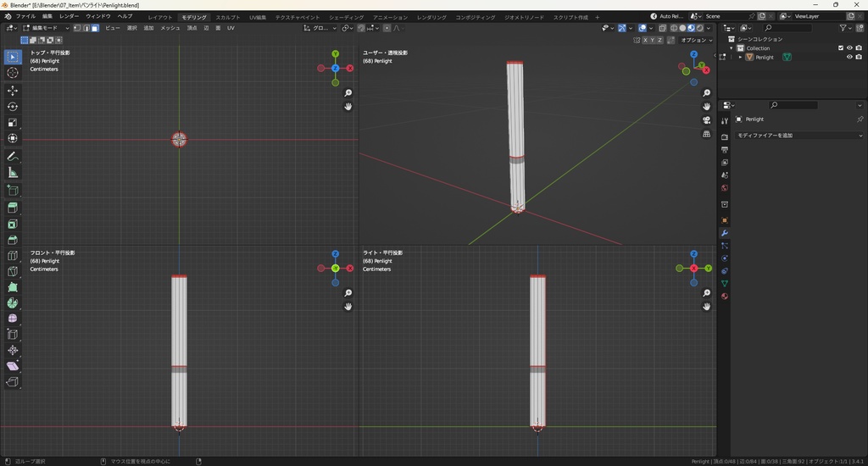This screenshot has width=868, height=466.
Task: Select the Transform tool
Action: tap(13, 138)
